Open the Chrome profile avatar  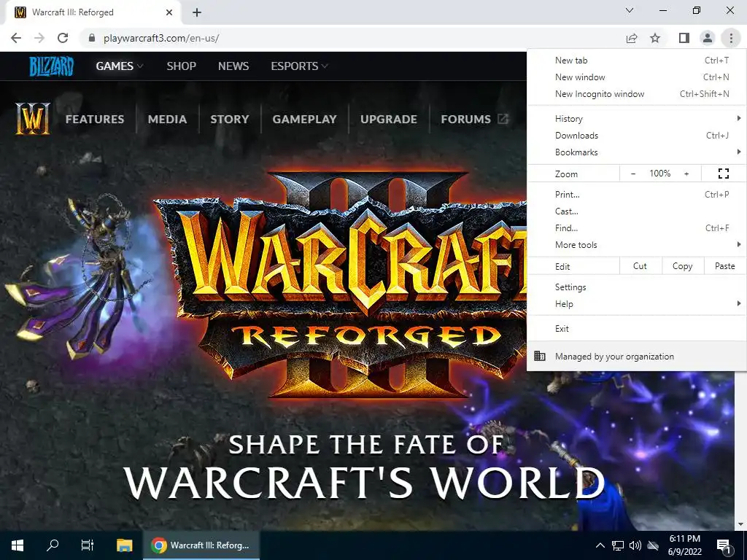[x=708, y=38]
